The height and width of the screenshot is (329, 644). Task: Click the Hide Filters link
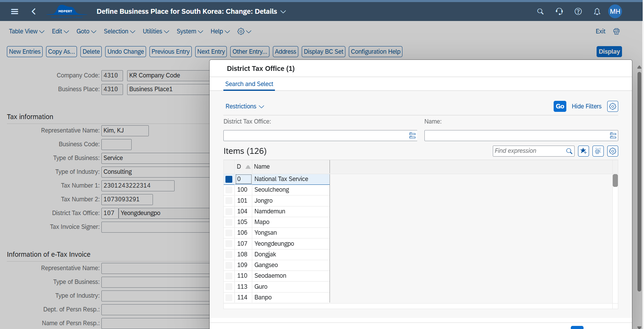coord(587,106)
